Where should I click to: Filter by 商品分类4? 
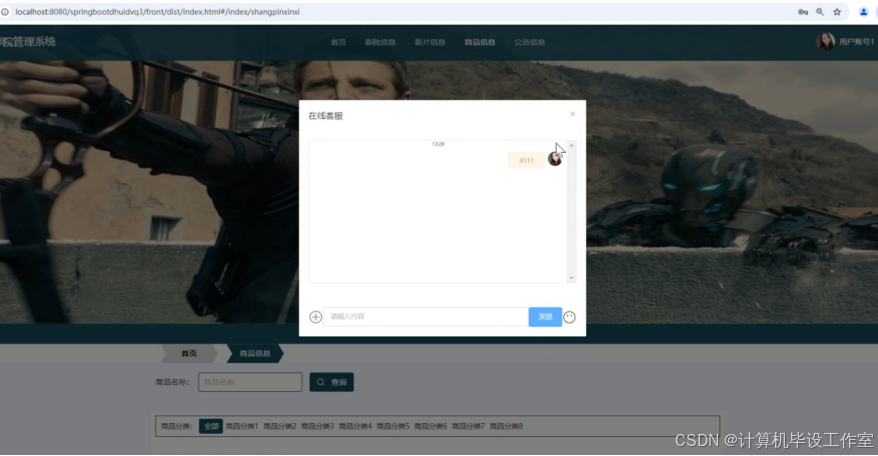355,426
